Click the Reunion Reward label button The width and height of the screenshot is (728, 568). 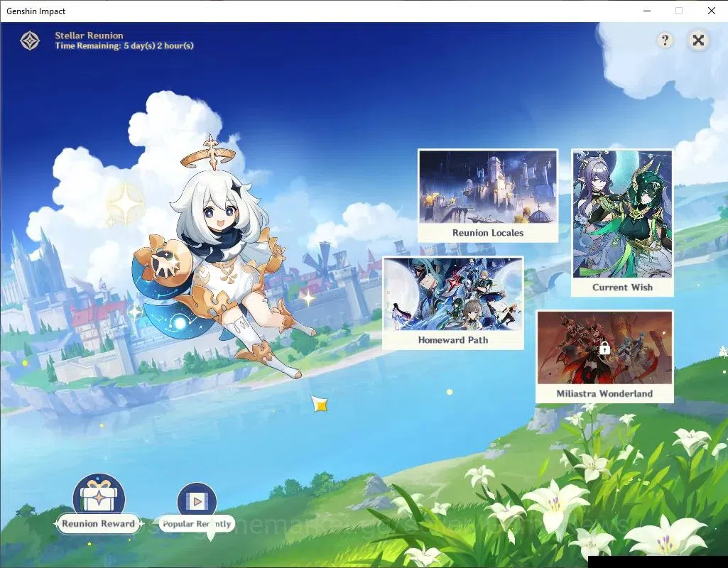(98, 523)
